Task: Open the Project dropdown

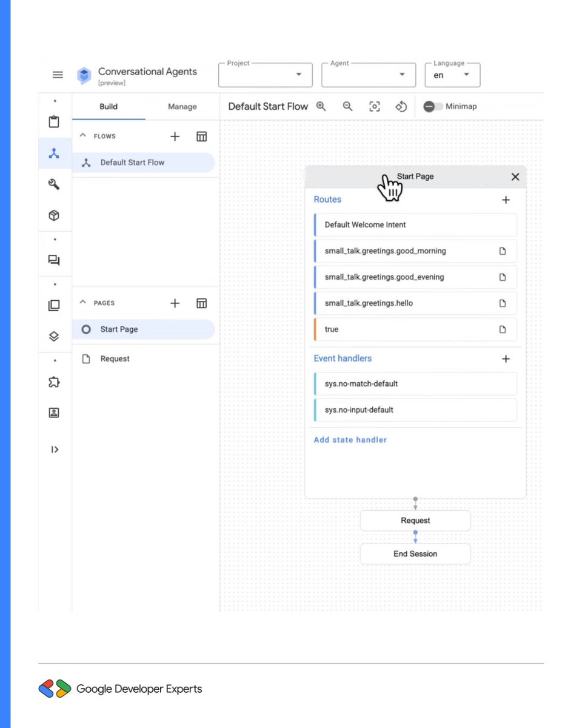Action: click(266, 75)
